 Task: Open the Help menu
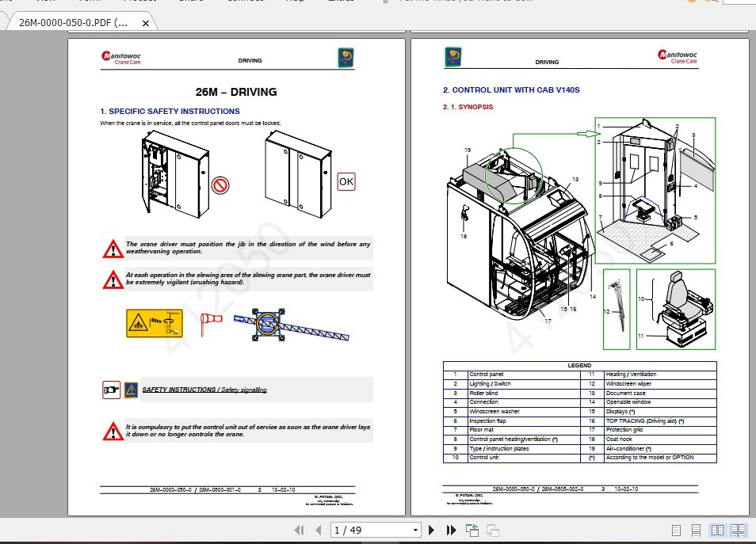[295, 2]
